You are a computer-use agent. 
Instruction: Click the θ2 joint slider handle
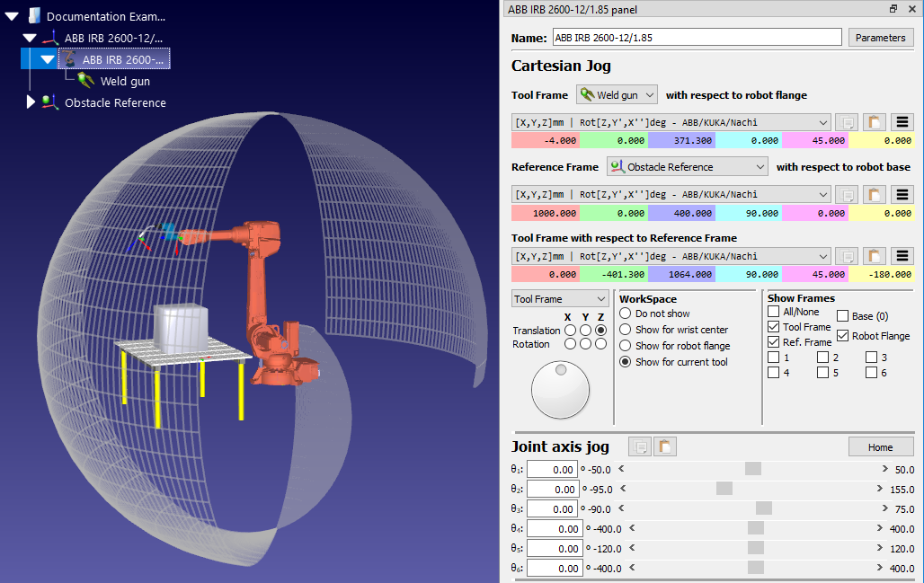(724, 489)
